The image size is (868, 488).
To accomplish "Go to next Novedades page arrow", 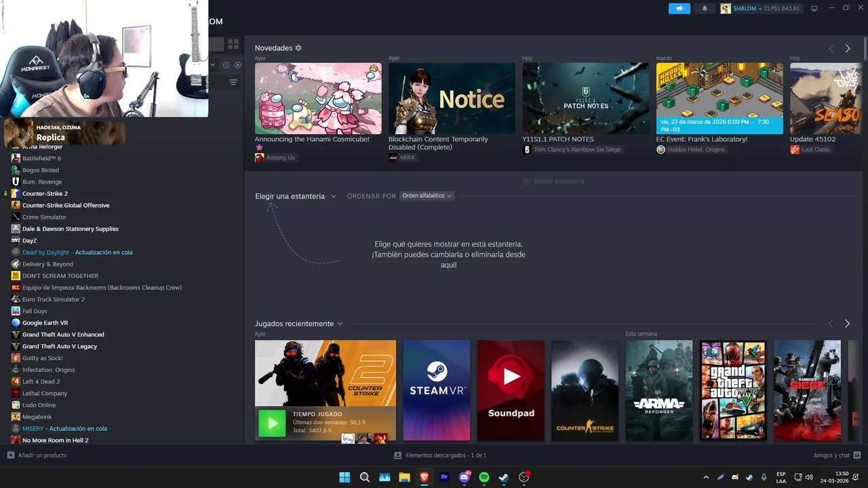I will (848, 48).
